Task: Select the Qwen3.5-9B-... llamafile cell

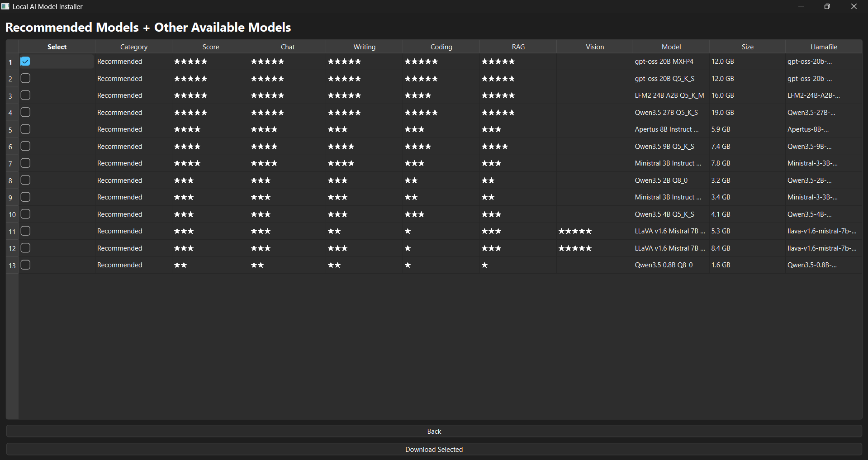Action: [x=824, y=147]
